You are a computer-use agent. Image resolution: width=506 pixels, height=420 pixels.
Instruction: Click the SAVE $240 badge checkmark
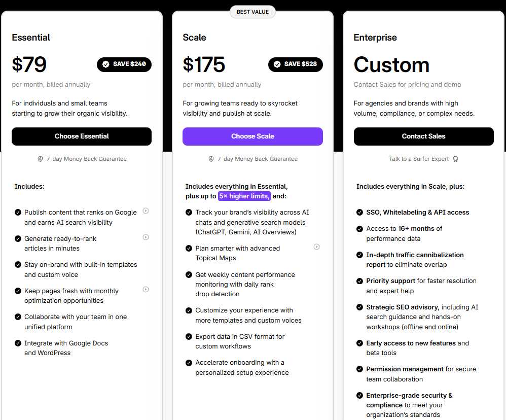coord(106,64)
